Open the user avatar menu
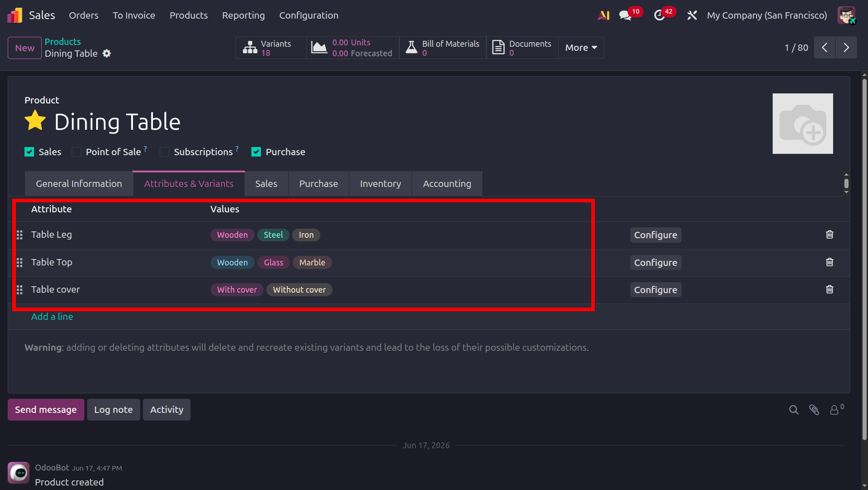Image resolution: width=868 pixels, height=490 pixels. click(847, 15)
